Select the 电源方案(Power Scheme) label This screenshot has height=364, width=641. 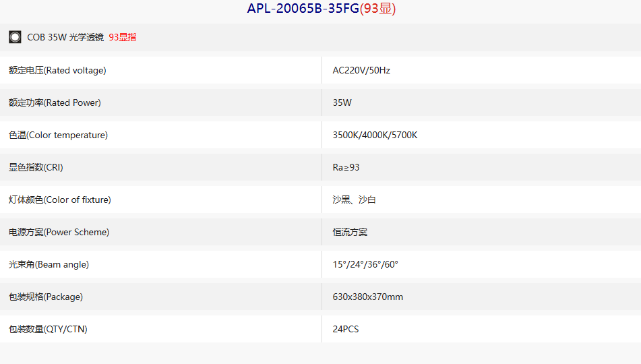click(59, 232)
